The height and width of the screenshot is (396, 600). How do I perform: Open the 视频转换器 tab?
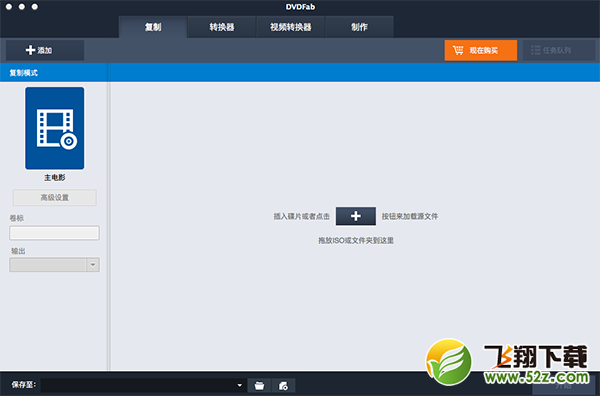(290, 27)
